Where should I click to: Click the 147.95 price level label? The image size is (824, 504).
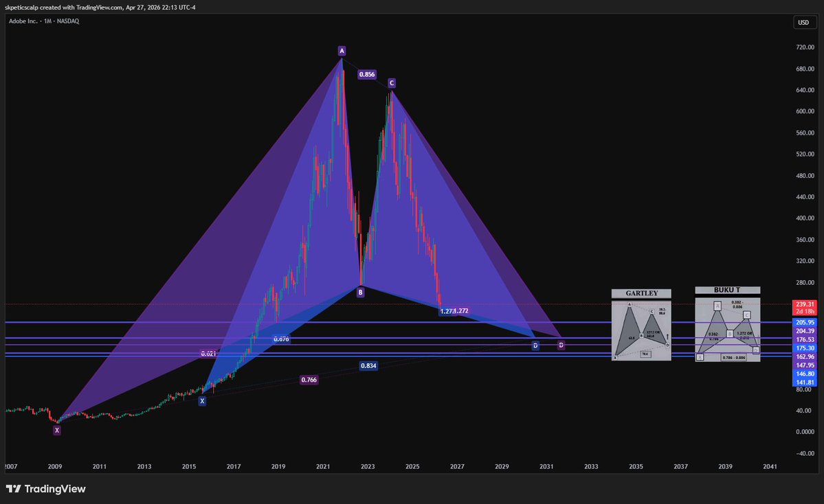click(x=805, y=365)
